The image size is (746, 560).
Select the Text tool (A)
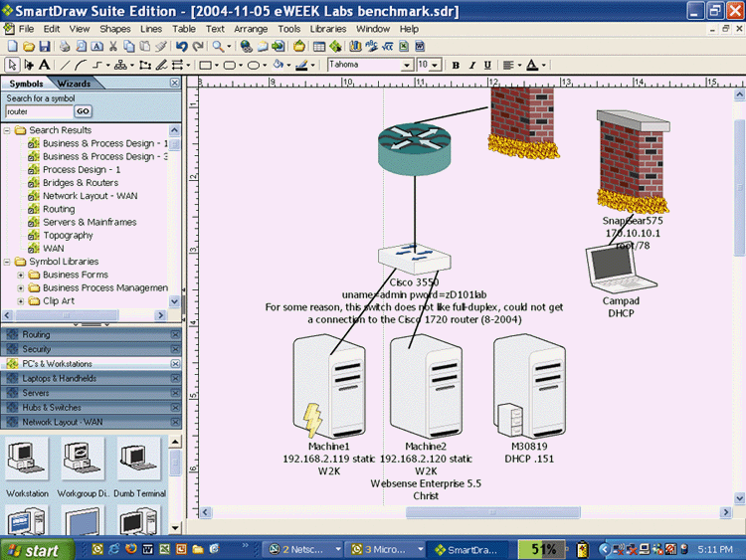point(44,65)
